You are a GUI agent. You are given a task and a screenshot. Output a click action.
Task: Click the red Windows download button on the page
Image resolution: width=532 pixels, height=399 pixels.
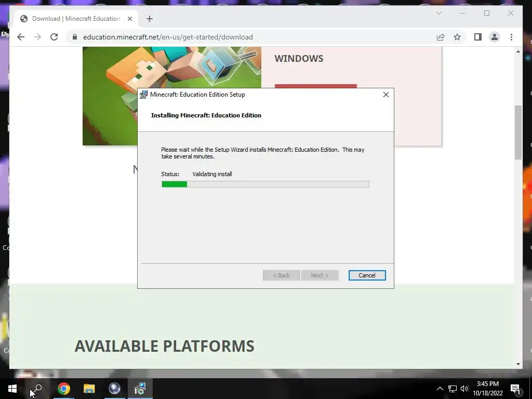coord(315,86)
